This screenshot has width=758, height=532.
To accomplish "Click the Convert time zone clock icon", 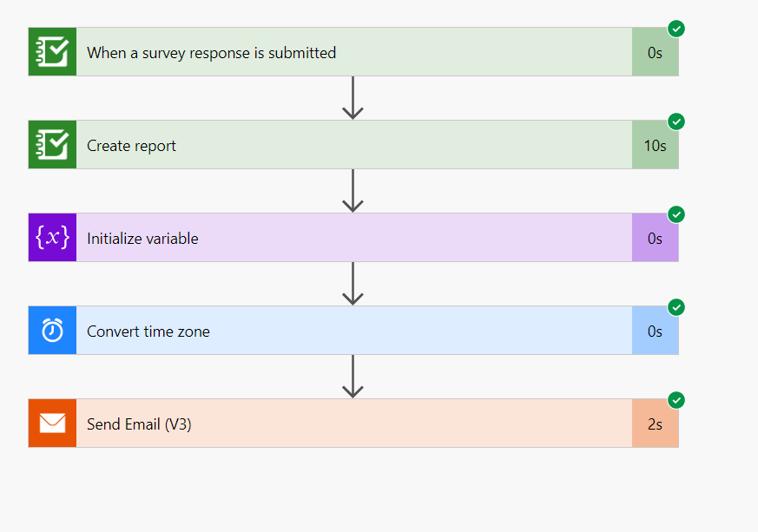I will [52, 331].
